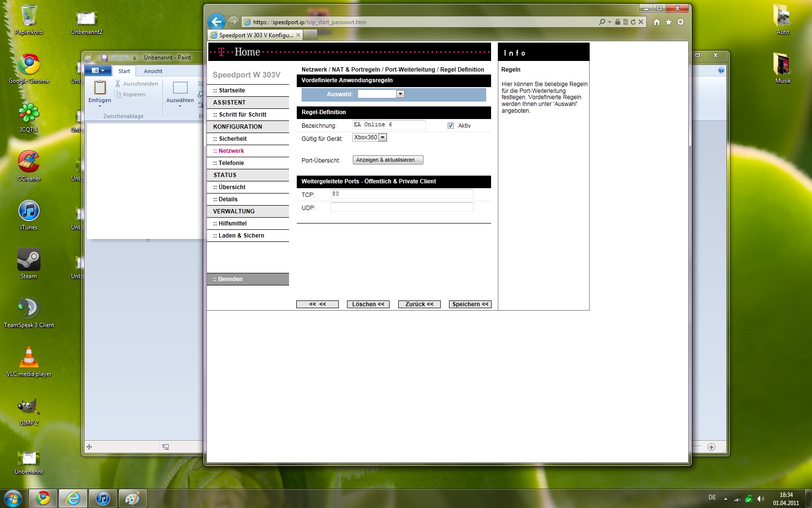Open Paint's blue file menu button
The image size is (812, 508).
pyautogui.click(x=98, y=71)
